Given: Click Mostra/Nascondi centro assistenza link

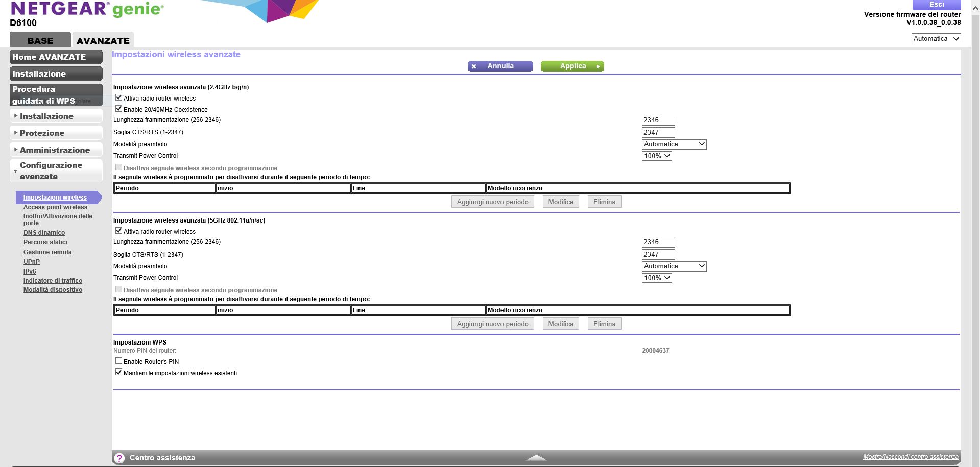Looking at the screenshot, I should point(910,457).
